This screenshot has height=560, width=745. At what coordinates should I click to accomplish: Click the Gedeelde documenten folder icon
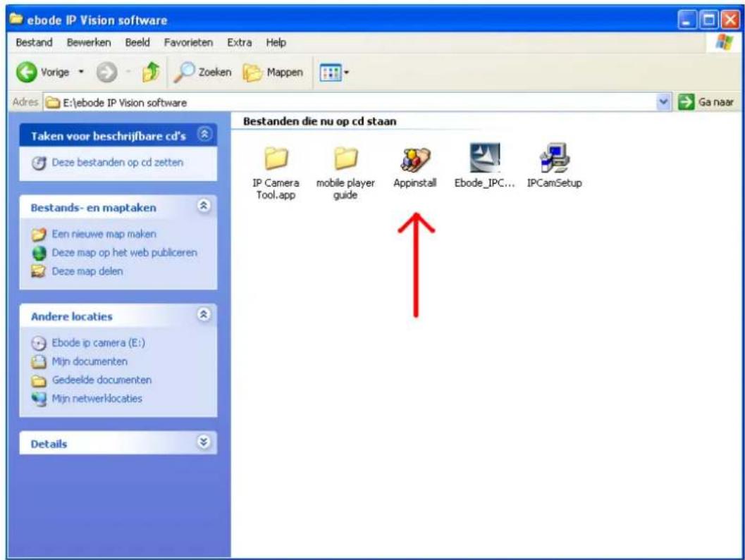pyautogui.click(x=39, y=380)
